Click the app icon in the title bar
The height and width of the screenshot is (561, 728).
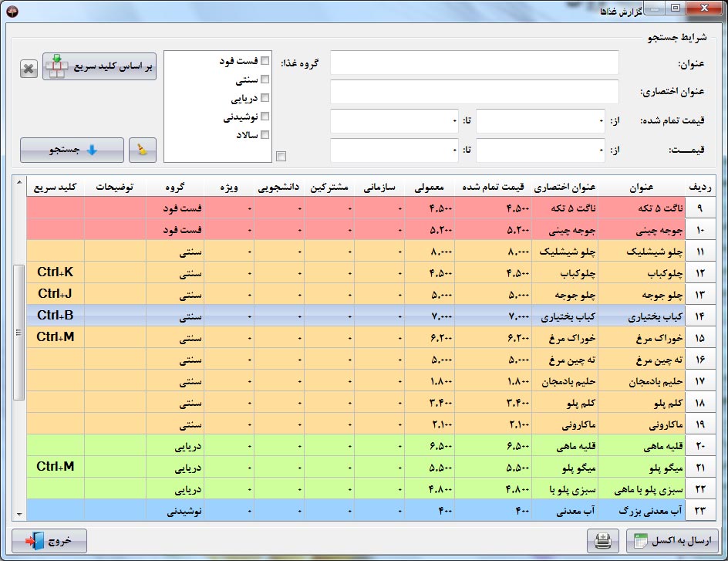coord(10,8)
